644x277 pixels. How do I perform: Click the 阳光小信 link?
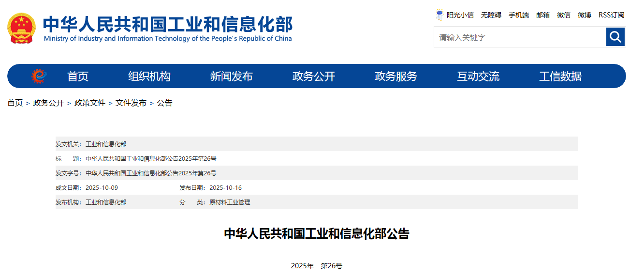[x=460, y=15]
